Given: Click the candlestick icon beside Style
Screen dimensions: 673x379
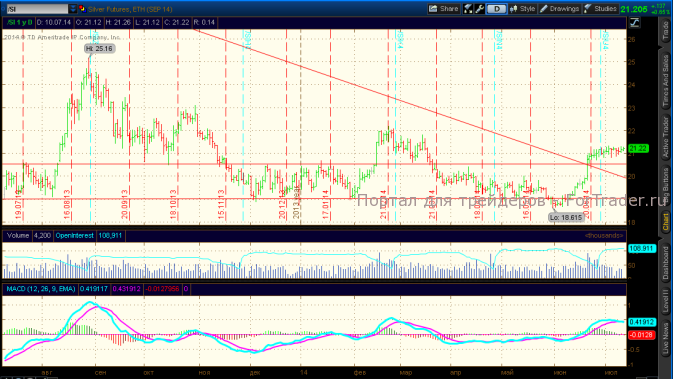Looking at the screenshot, I should [x=513, y=9].
